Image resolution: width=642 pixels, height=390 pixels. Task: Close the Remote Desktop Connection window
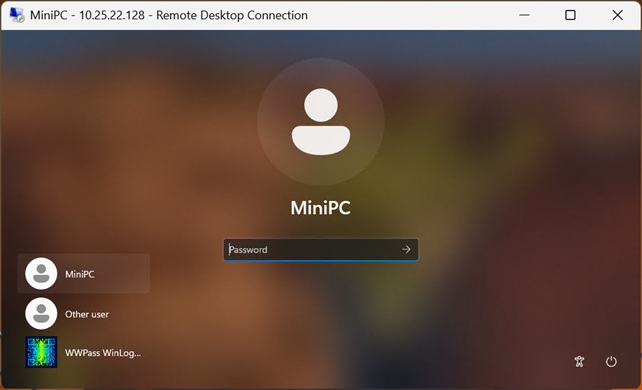tap(617, 15)
